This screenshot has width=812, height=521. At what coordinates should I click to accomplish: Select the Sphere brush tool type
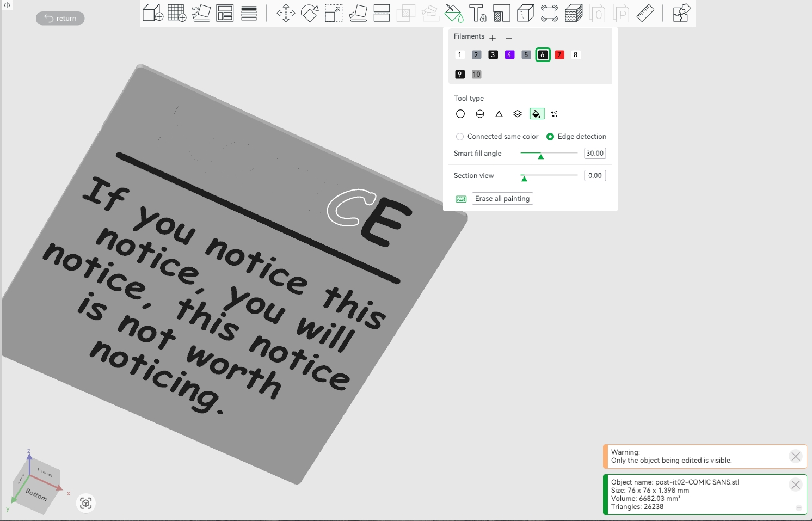point(480,114)
